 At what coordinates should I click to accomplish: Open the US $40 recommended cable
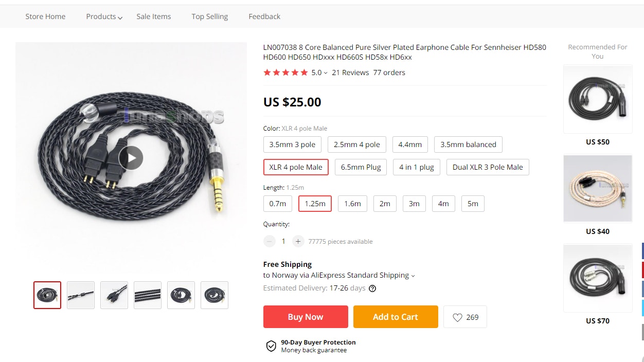click(597, 189)
